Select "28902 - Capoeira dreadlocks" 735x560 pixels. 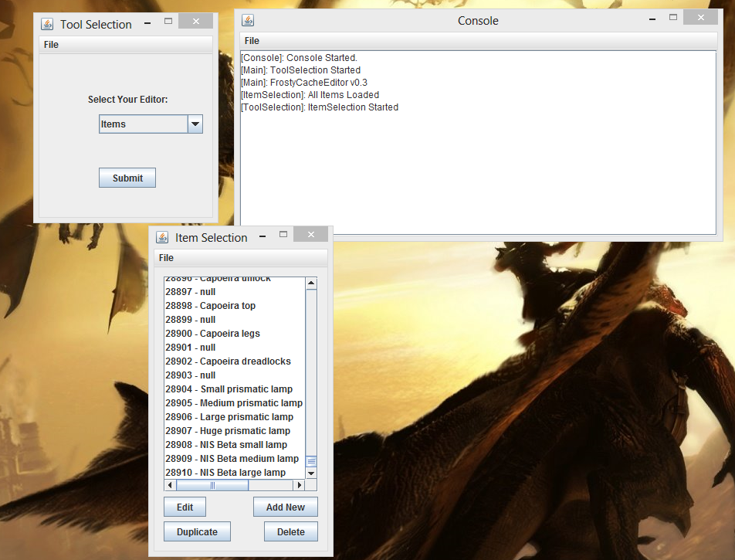(235, 361)
